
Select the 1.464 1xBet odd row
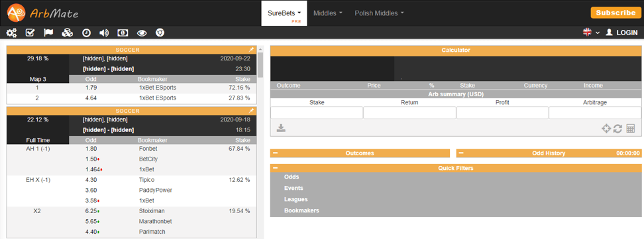(131, 169)
